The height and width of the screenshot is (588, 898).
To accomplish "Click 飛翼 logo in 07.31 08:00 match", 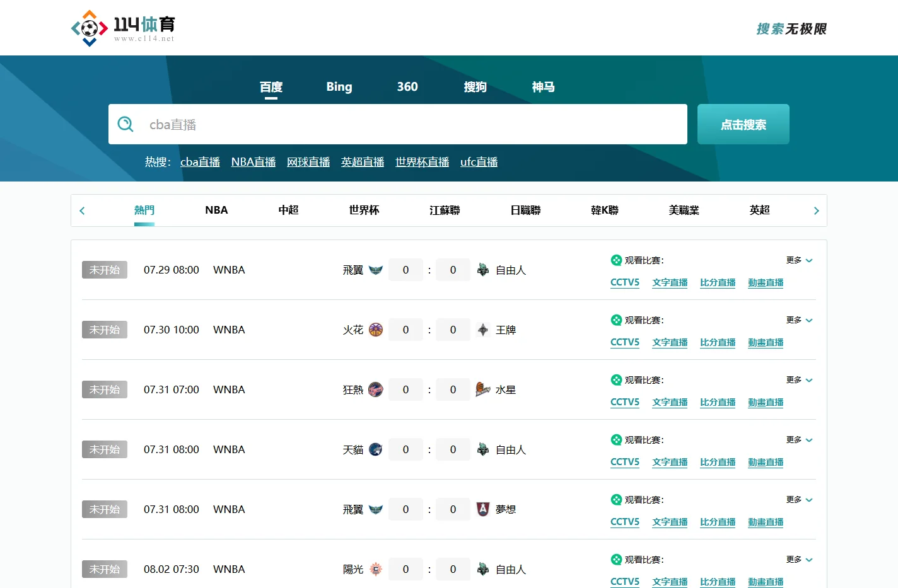I will (376, 509).
